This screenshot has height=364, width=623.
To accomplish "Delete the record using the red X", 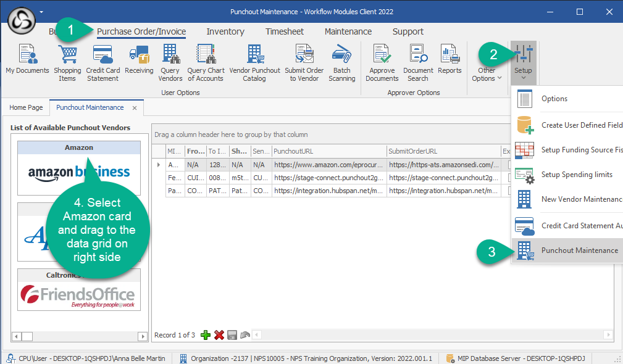I will pos(219,335).
